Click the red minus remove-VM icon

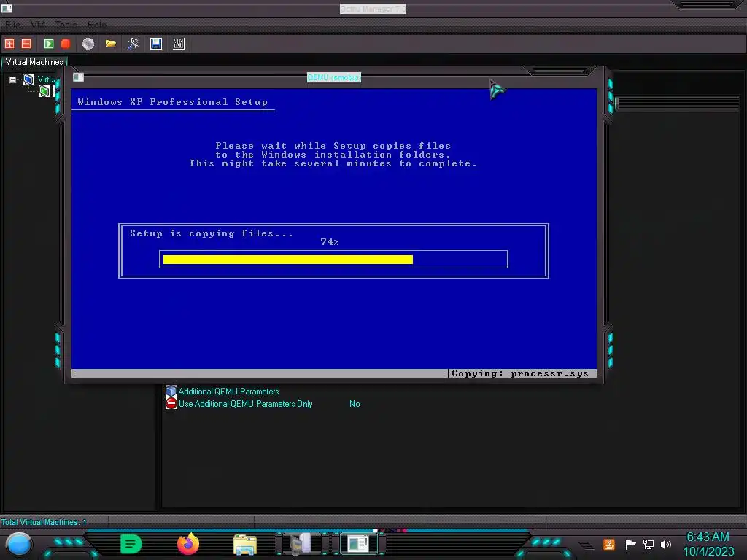tap(26, 44)
